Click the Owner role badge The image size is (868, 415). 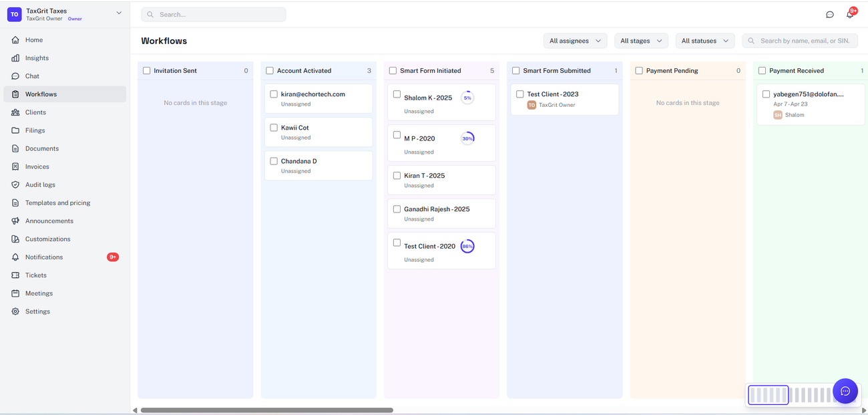(75, 19)
